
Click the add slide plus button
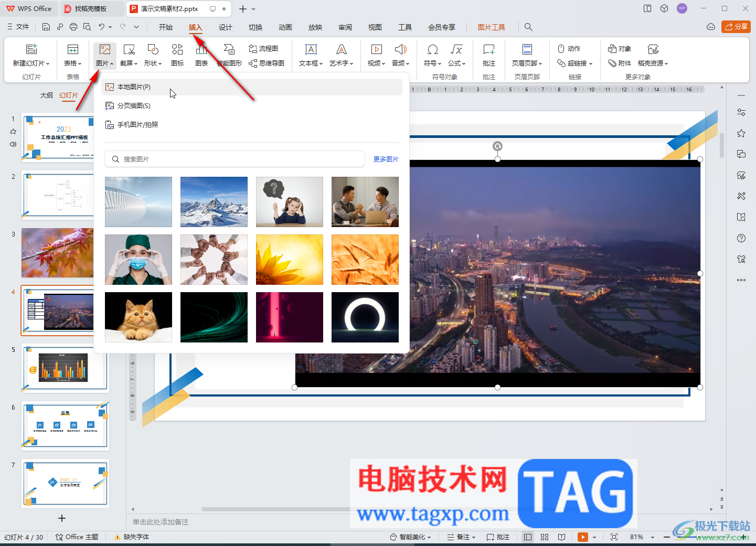[62, 518]
